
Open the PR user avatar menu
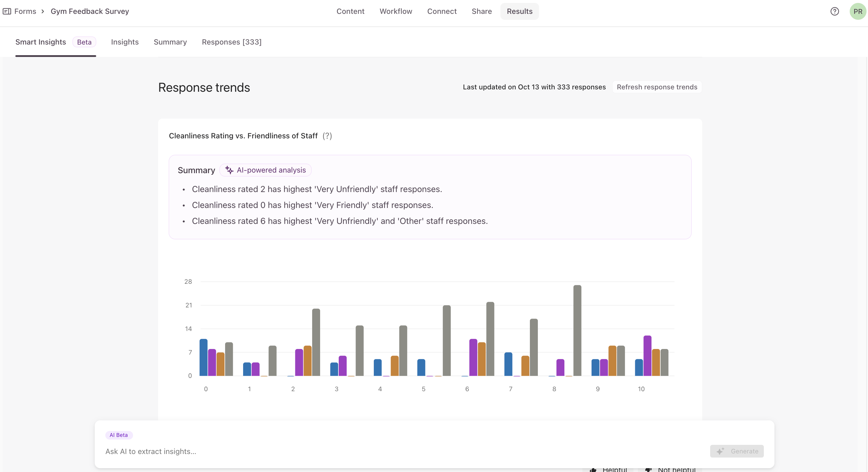coord(858,12)
